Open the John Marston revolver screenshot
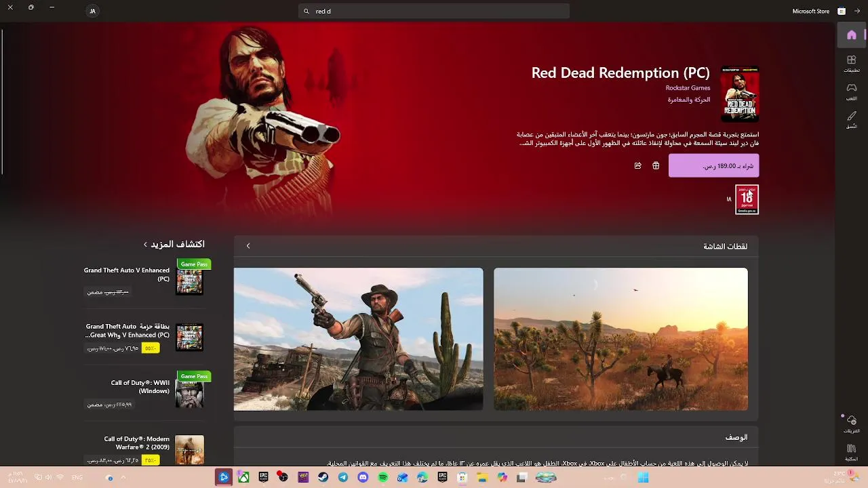The height and width of the screenshot is (488, 868). click(358, 339)
